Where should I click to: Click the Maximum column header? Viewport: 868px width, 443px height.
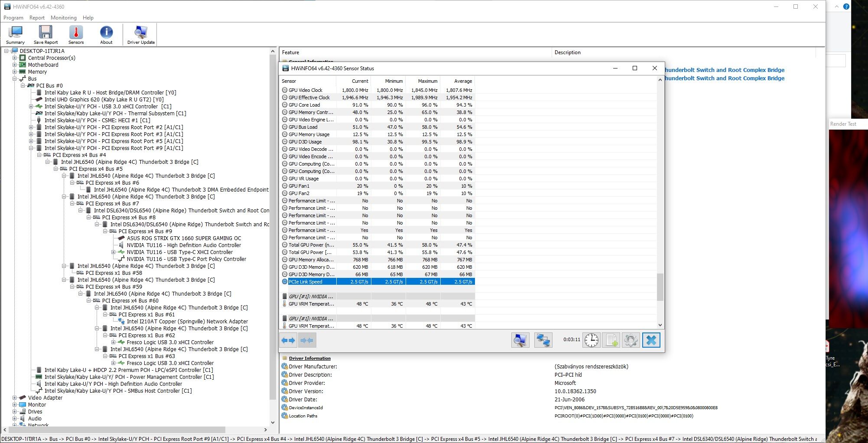(x=423, y=81)
